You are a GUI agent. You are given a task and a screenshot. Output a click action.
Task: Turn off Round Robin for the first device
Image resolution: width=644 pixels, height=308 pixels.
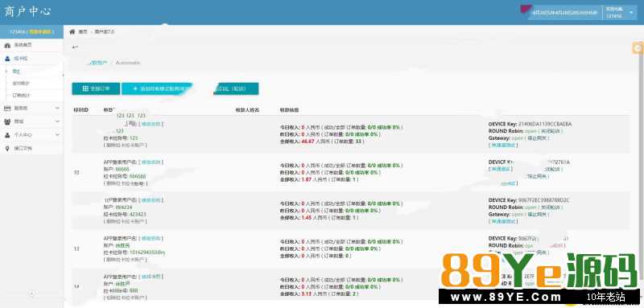coord(551,131)
